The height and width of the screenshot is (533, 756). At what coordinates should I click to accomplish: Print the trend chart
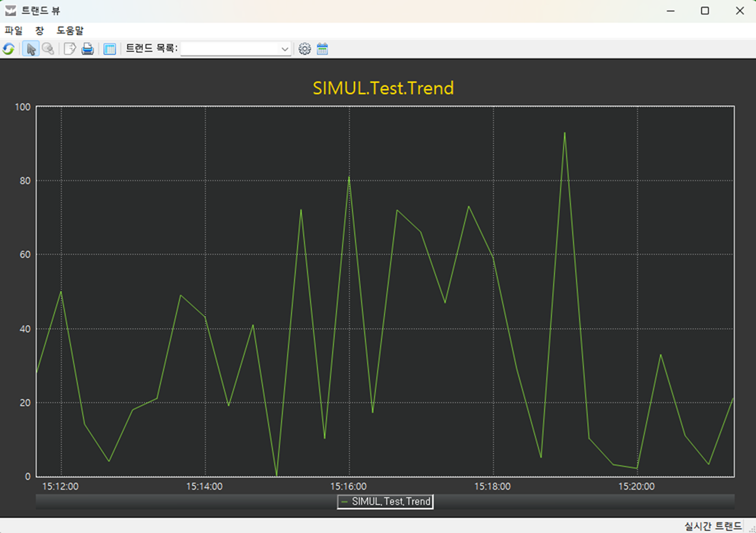88,49
